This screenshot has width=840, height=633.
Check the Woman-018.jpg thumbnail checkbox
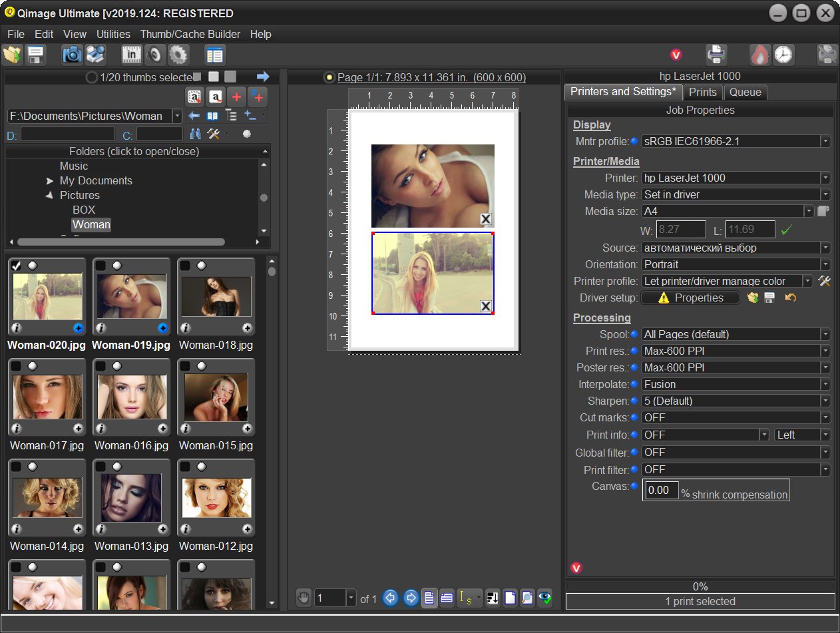click(185, 266)
